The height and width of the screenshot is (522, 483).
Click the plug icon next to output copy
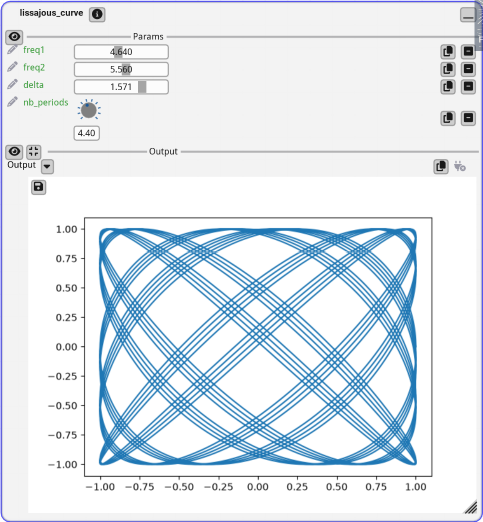tap(460, 166)
